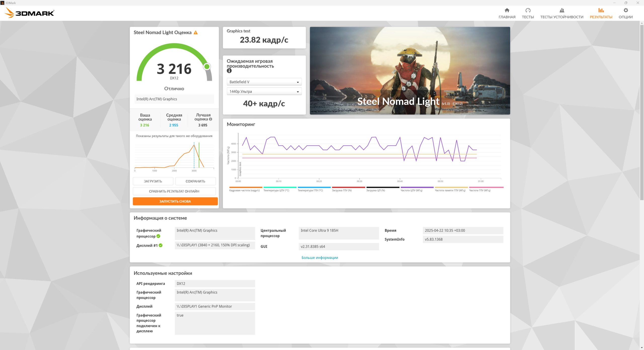Toggle the Частота ГПУ (МГц) pink legend swatch

pos(486,187)
